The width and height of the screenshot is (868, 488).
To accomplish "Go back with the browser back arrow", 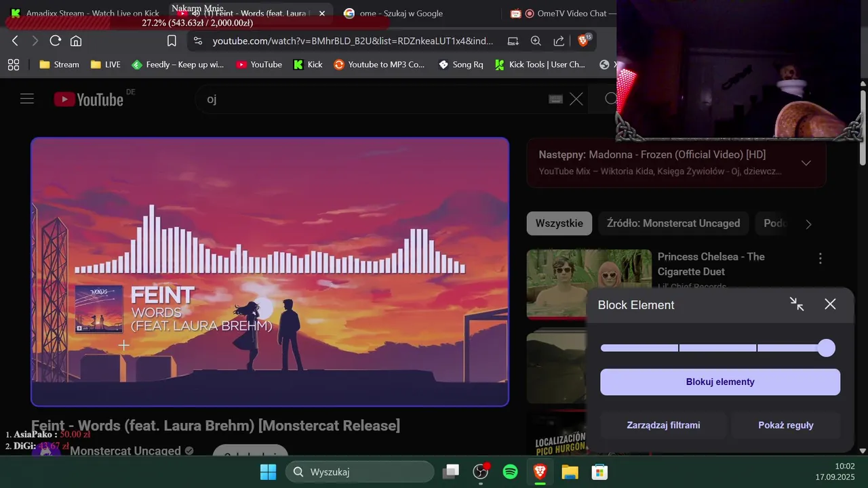I will pyautogui.click(x=15, y=41).
